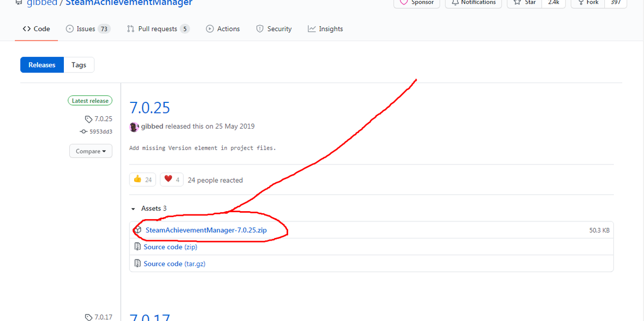Click the commit icon beside 5953dd3

point(83,131)
